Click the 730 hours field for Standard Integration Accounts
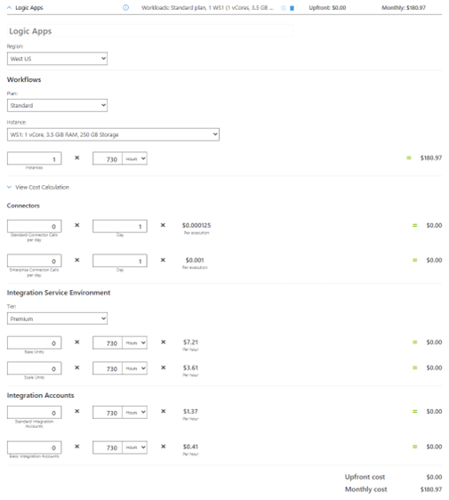The height and width of the screenshot is (500, 449). (108, 412)
